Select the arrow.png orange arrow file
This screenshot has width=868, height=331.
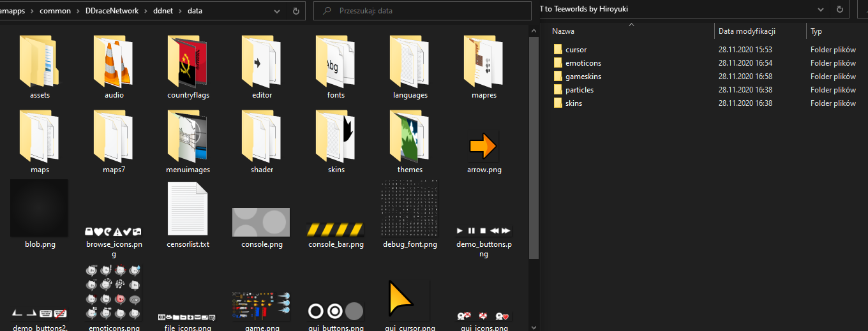point(483,146)
